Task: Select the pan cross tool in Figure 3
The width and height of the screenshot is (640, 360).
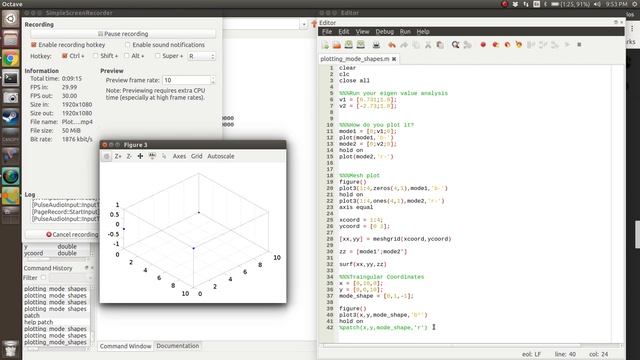Action: (140, 156)
